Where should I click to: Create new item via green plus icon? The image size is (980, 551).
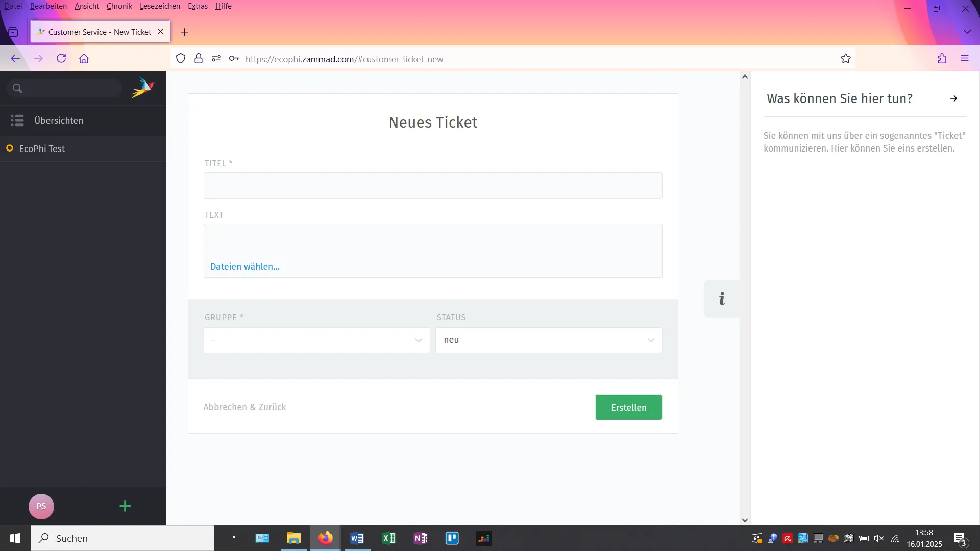click(x=125, y=506)
